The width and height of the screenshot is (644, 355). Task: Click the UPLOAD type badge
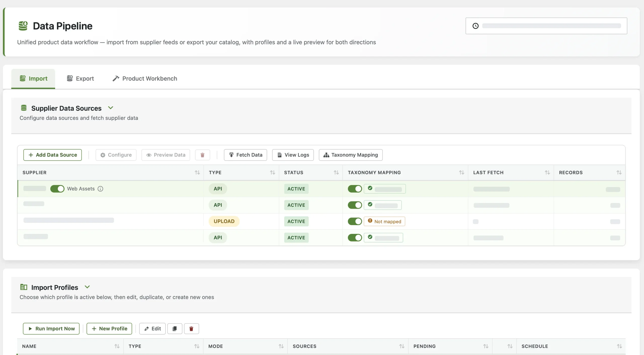pyautogui.click(x=224, y=221)
